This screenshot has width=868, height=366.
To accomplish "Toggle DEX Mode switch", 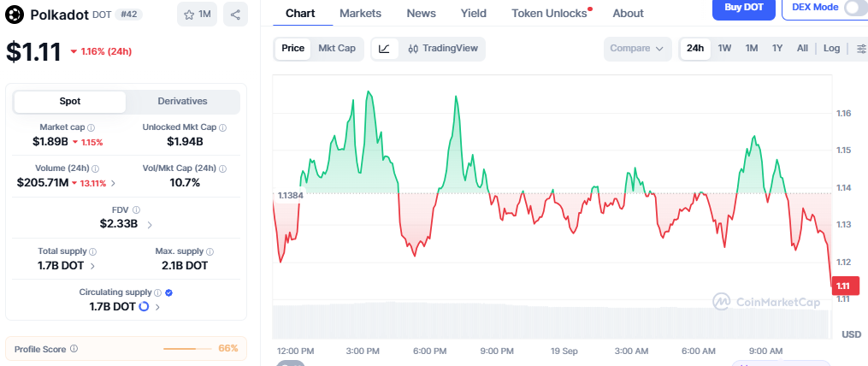I will click(856, 7).
